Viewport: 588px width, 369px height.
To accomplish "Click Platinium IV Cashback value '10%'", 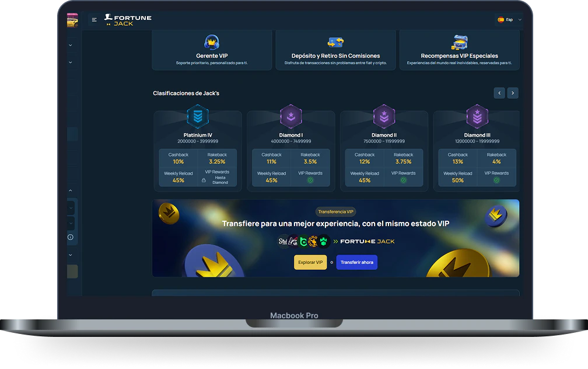I will click(178, 162).
